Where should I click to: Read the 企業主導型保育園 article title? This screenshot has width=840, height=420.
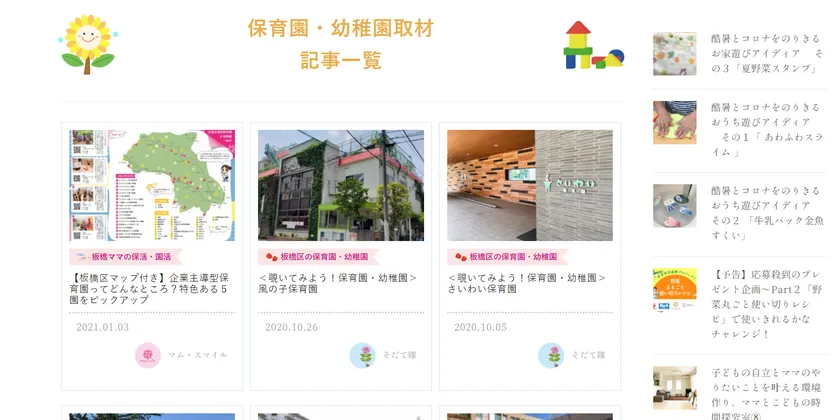150,289
